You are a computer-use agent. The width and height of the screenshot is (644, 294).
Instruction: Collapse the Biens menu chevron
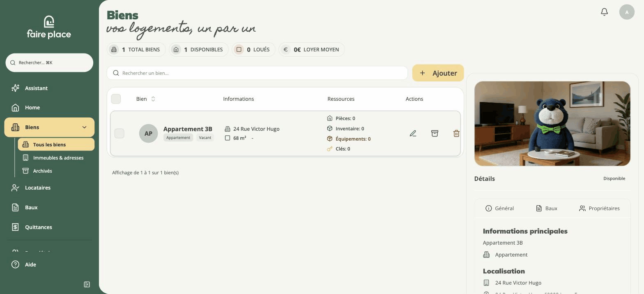(x=84, y=127)
